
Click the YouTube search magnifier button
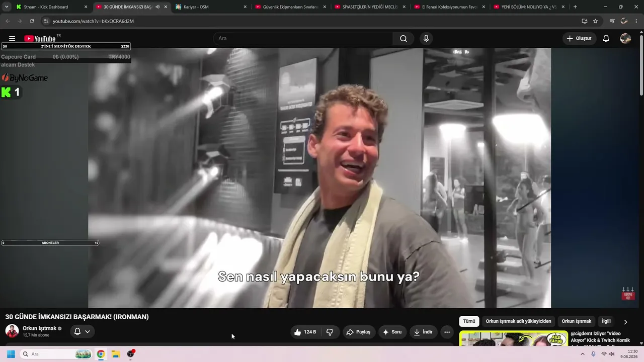click(404, 39)
